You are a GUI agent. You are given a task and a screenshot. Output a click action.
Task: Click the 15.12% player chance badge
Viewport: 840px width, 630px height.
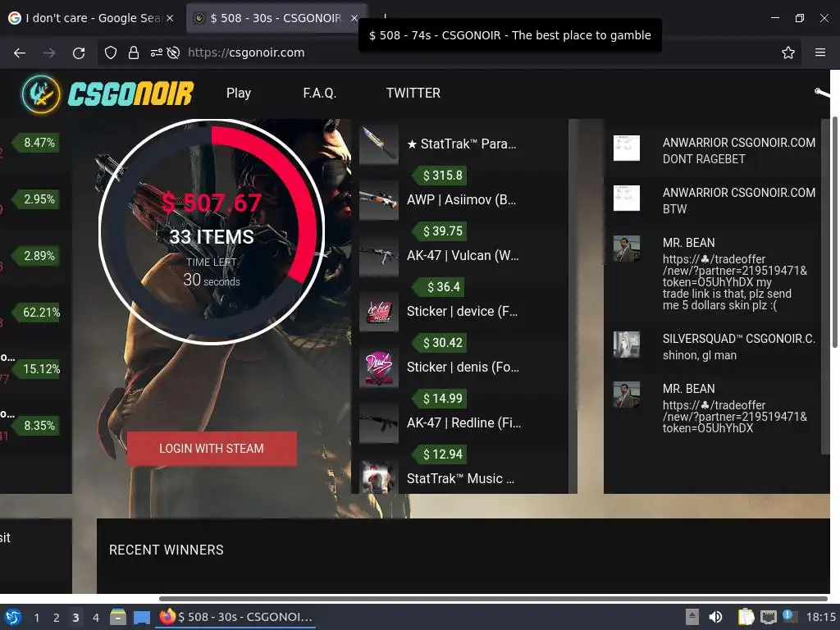38,369
